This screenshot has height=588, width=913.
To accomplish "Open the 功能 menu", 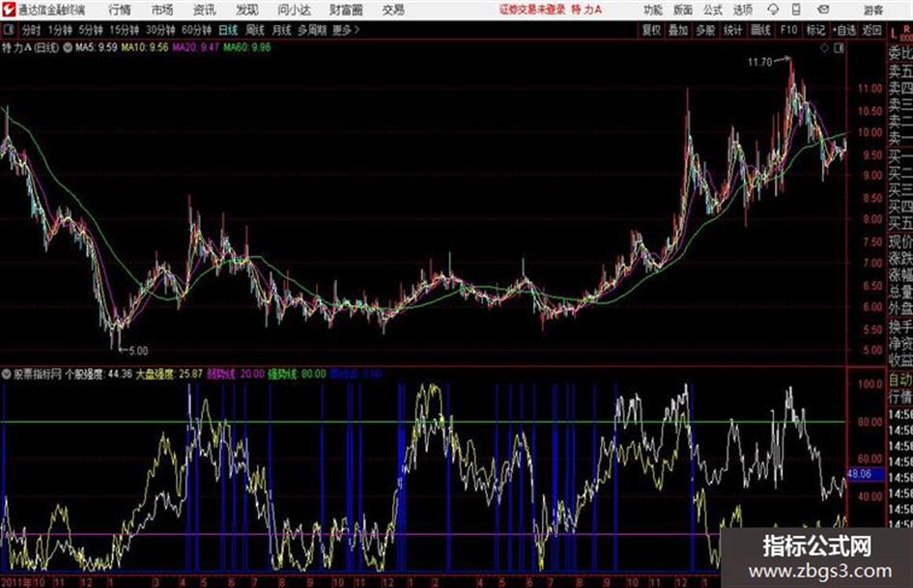I will (x=653, y=10).
